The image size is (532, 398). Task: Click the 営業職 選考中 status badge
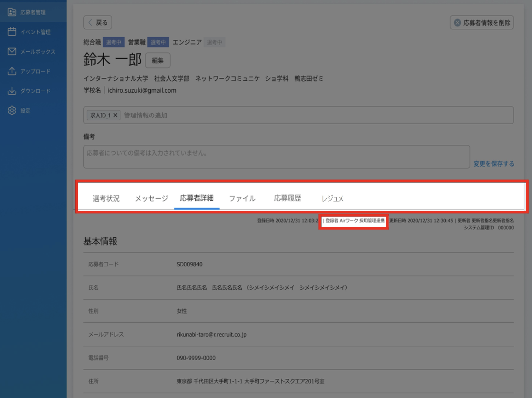[158, 42]
